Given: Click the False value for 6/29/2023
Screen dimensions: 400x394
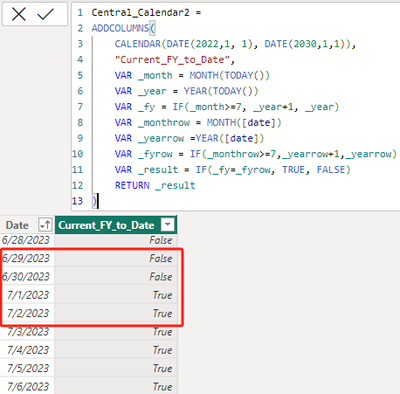Looking at the screenshot, I should [x=161, y=258].
